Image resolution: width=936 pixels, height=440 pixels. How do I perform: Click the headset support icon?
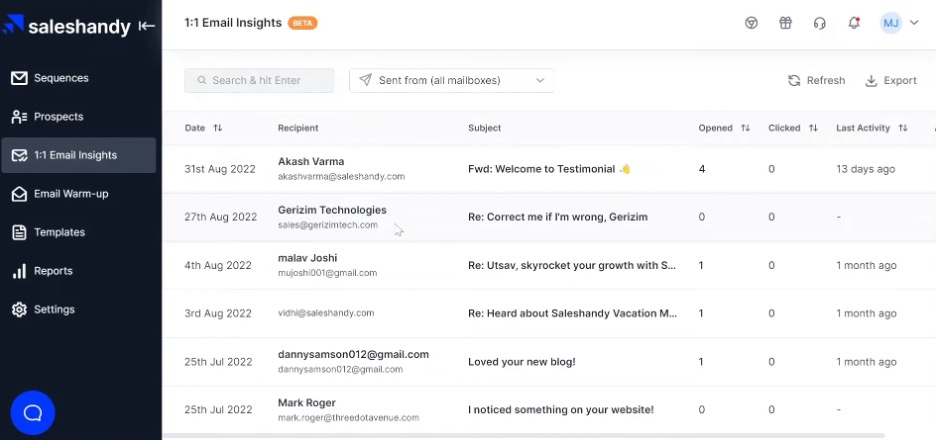820,23
